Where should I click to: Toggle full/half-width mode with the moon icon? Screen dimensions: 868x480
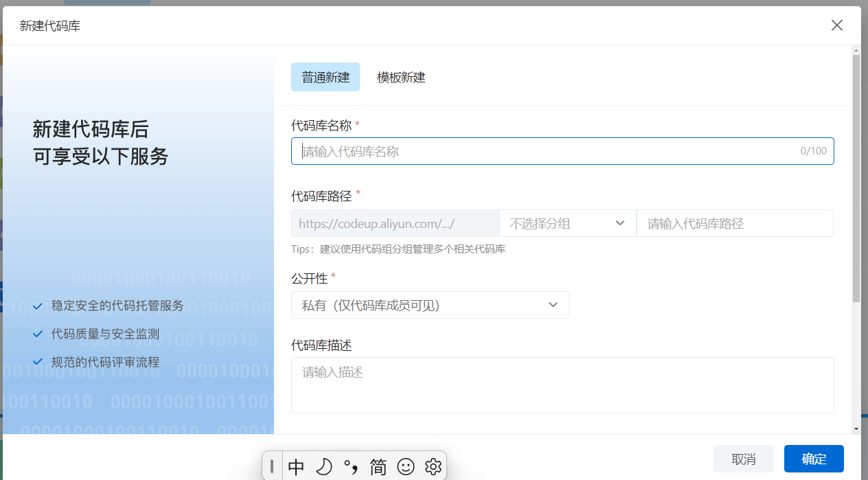(x=323, y=466)
